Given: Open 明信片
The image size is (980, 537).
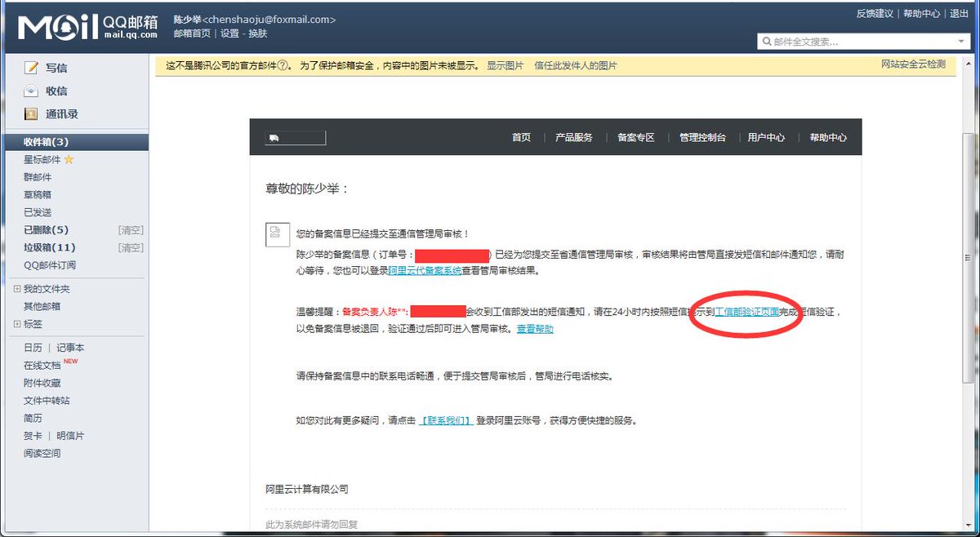Looking at the screenshot, I should point(70,436).
